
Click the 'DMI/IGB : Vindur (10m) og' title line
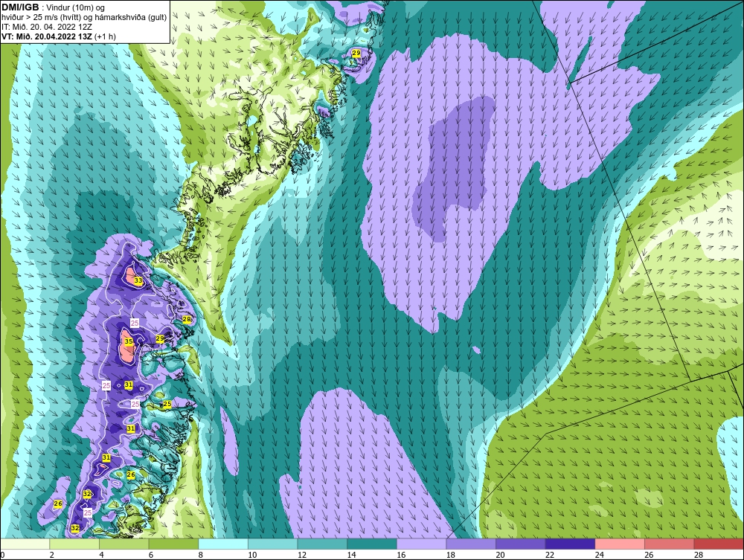53,7
